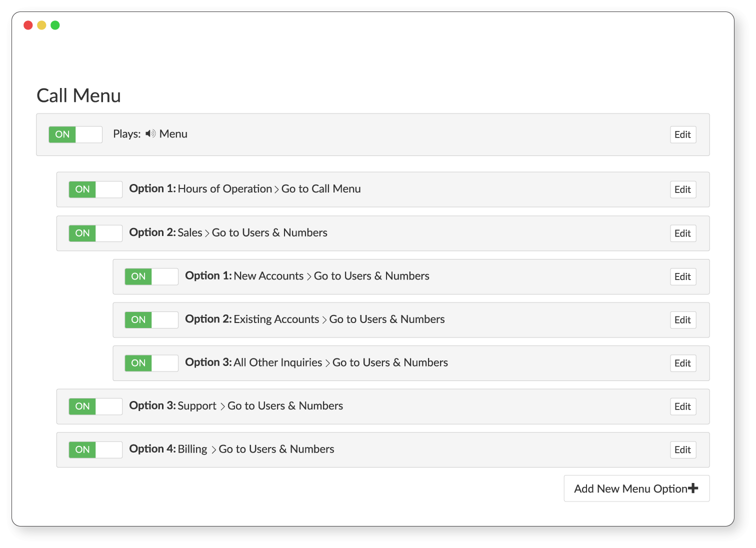Screen dimensions: 756x548
Task: Click the chevron arrow after Support
Action: point(222,406)
